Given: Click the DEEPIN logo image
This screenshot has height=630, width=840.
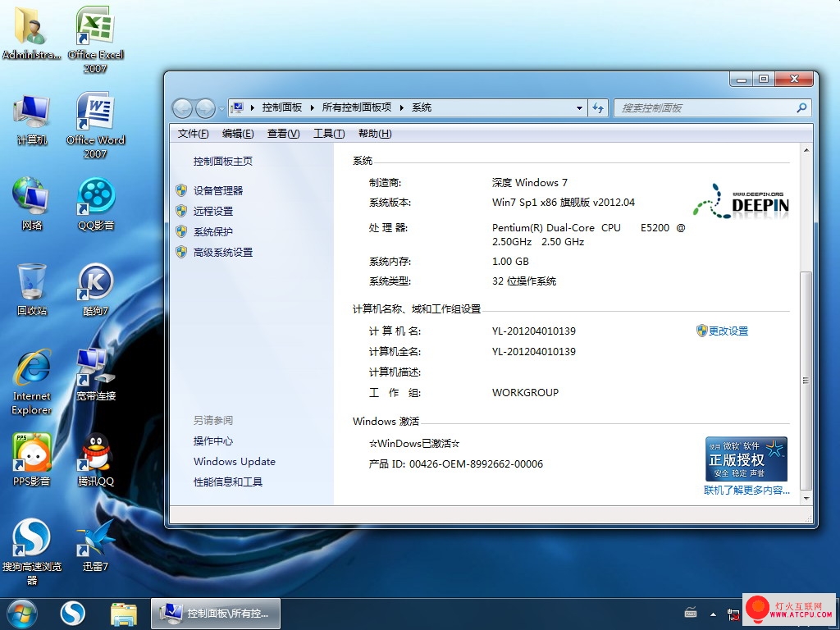Looking at the screenshot, I should click(741, 202).
